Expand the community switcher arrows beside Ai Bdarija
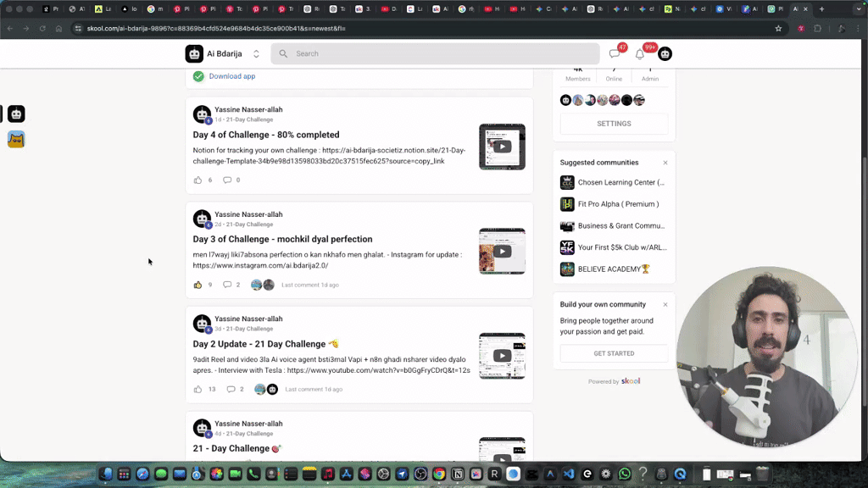868x488 pixels. click(x=256, y=53)
